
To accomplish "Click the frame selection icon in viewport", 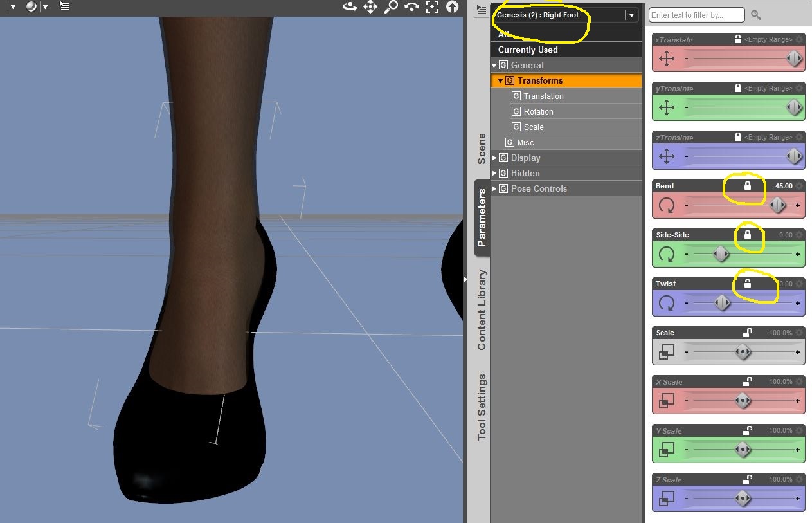I will pos(432,7).
